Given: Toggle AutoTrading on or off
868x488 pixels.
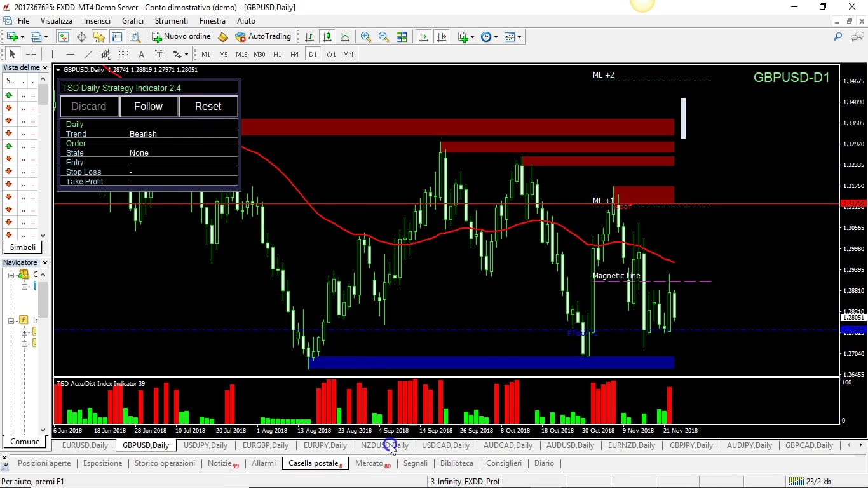Looking at the screenshot, I should [263, 37].
